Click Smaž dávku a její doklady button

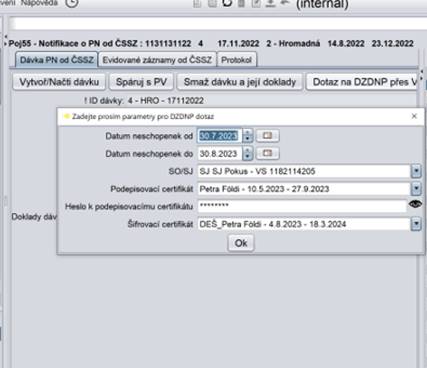click(240, 82)
